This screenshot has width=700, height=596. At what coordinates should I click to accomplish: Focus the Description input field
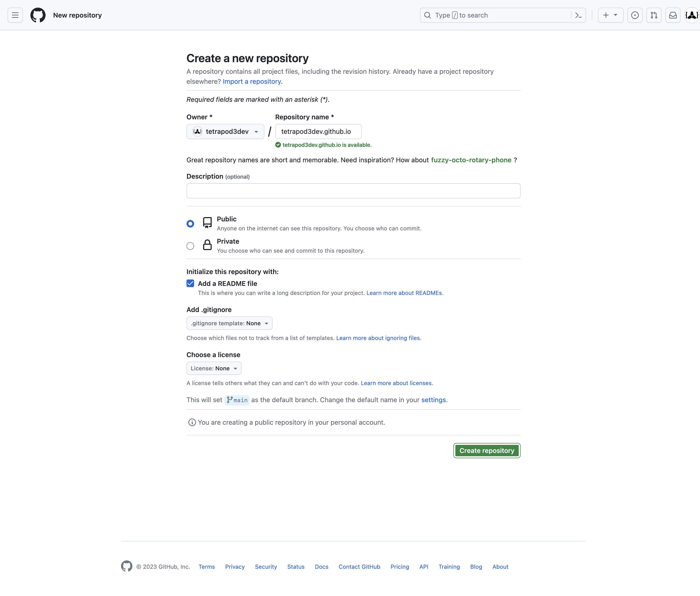tap(353, 191)
